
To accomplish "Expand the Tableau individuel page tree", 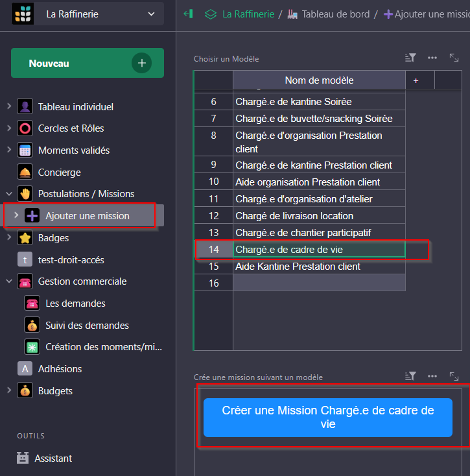I will coord(9,106).
